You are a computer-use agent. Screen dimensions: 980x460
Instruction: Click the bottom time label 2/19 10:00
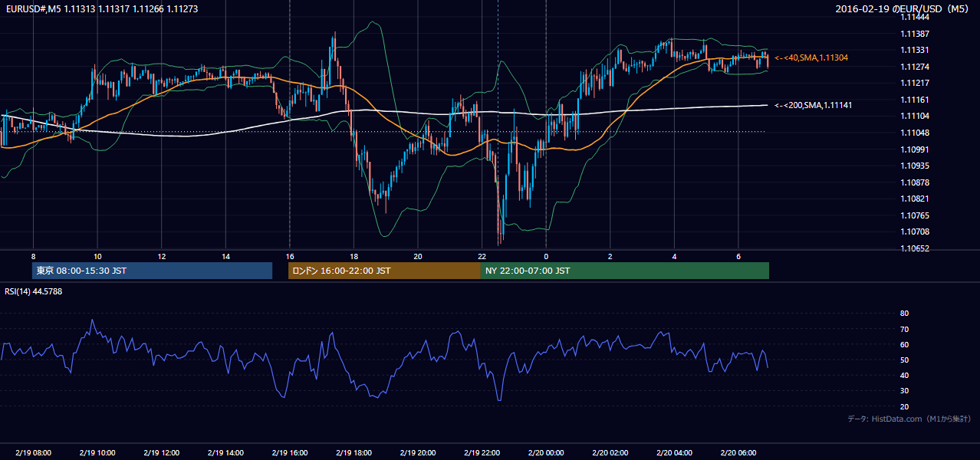(97, 453)
